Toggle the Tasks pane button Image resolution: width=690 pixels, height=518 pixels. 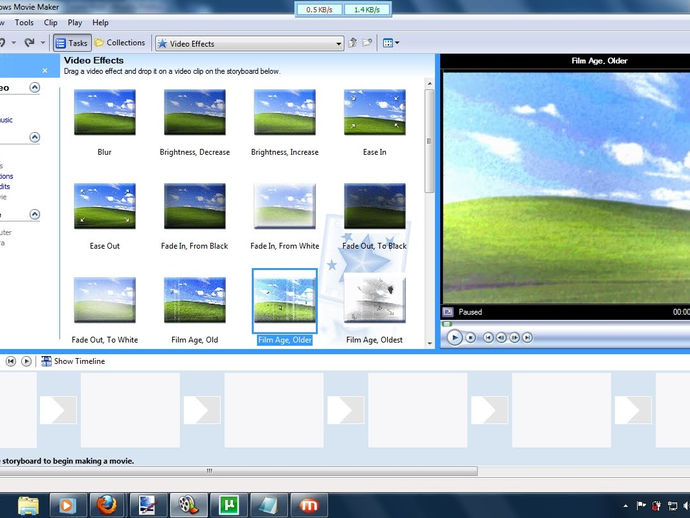click(x=72, y=43)
